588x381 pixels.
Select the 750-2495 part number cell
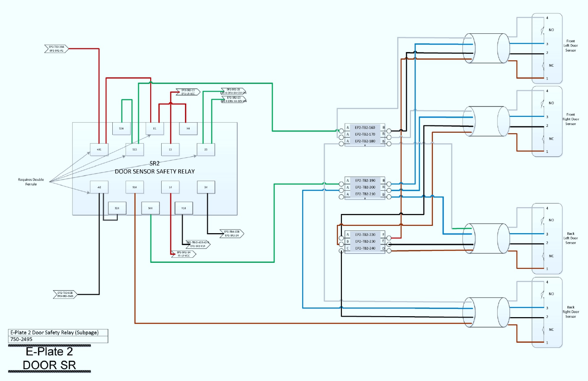tap(58, 339)
